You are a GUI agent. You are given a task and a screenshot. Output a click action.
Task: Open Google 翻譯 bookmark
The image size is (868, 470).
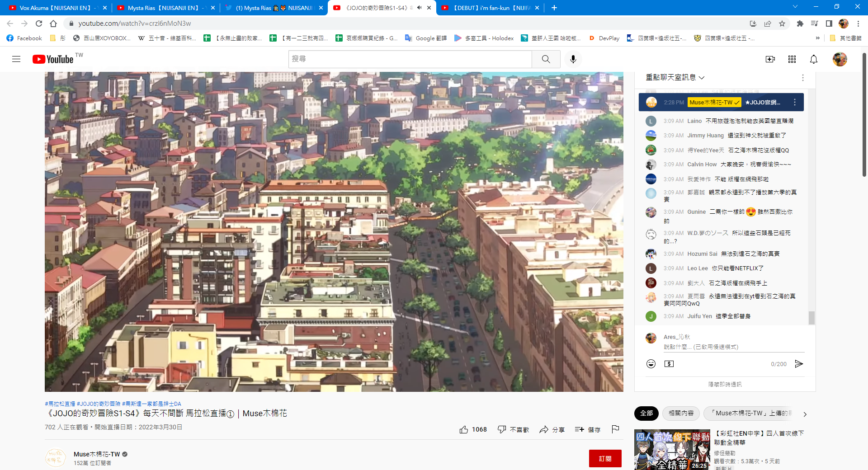[426, 38]
